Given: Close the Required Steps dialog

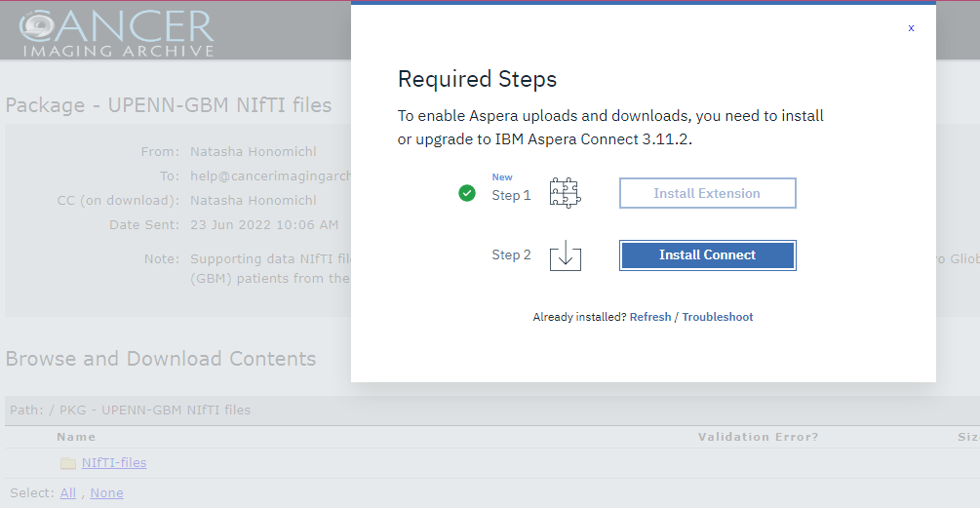Looking at the screenshot, I should [x=911, y=28].
